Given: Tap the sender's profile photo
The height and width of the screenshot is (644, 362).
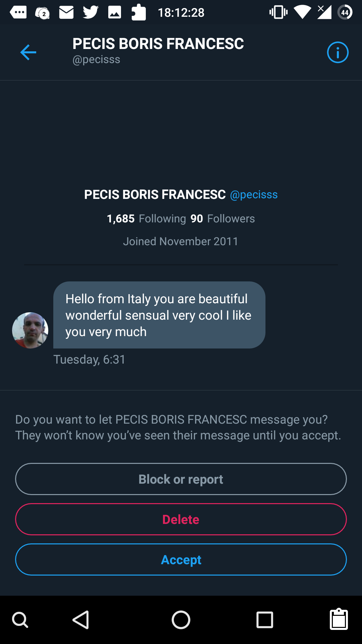Looking at the screenshot, I should click(x=30, y=330).
